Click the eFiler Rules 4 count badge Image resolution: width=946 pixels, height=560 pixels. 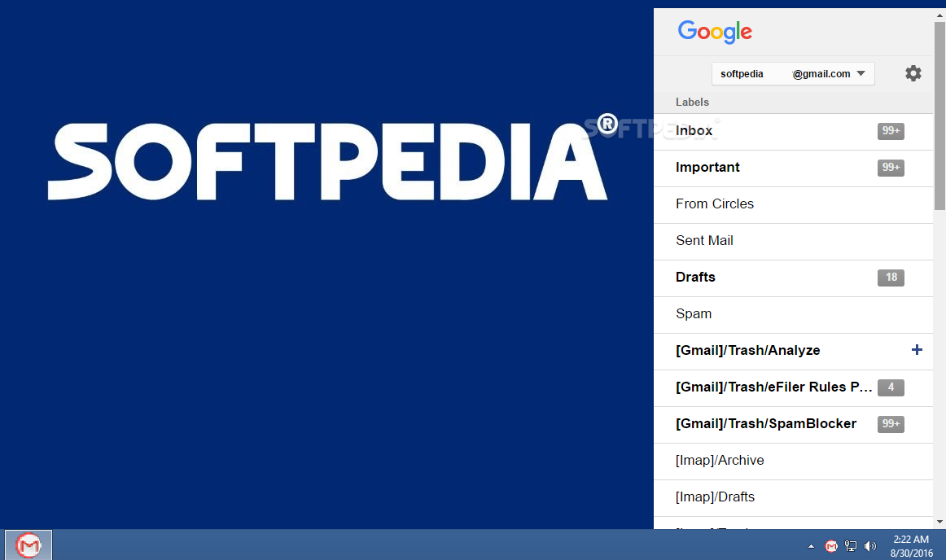point(891,387)
